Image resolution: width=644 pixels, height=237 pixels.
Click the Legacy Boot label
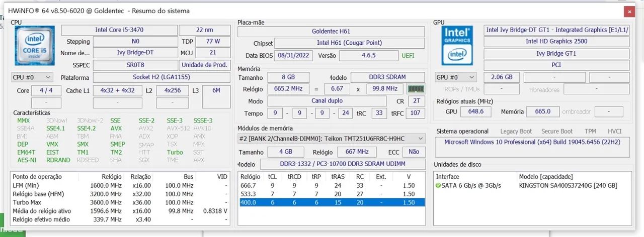[516, 132]
